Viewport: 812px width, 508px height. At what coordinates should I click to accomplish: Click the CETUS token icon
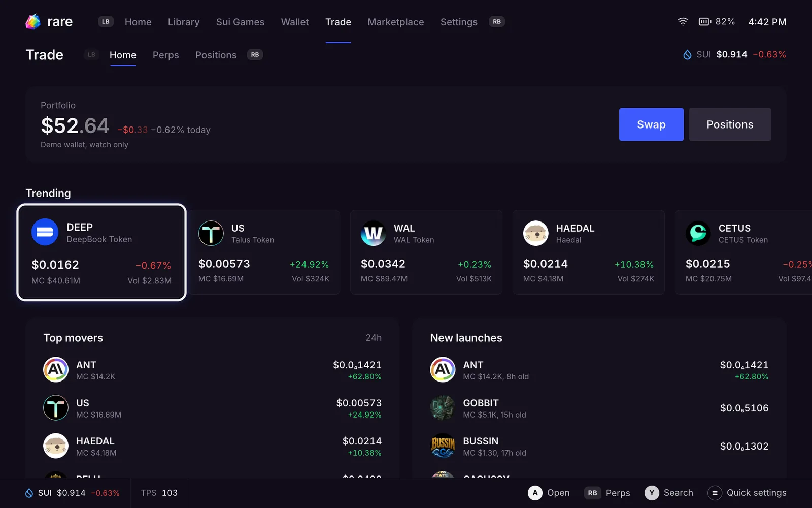click(x=698, y=233)
